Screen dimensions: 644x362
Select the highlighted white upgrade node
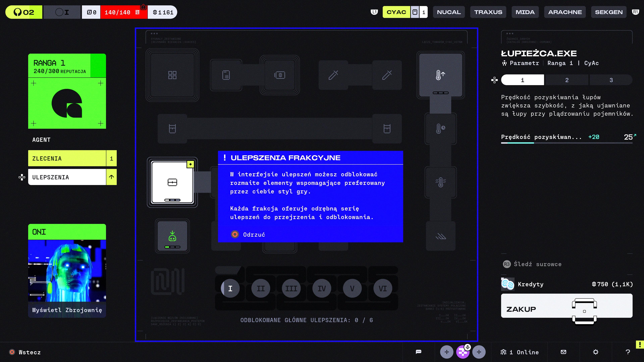coord(172,182)
